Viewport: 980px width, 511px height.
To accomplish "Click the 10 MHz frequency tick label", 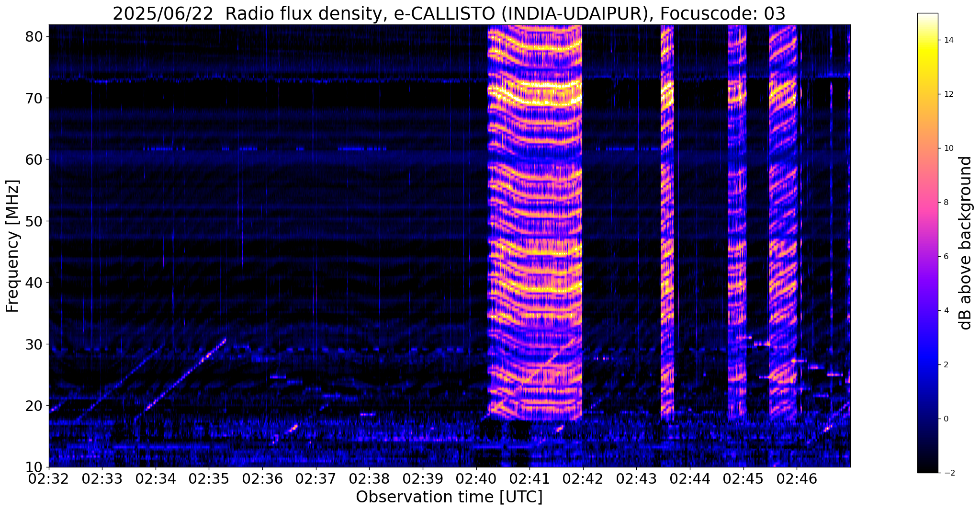I will tap(34, 467).
